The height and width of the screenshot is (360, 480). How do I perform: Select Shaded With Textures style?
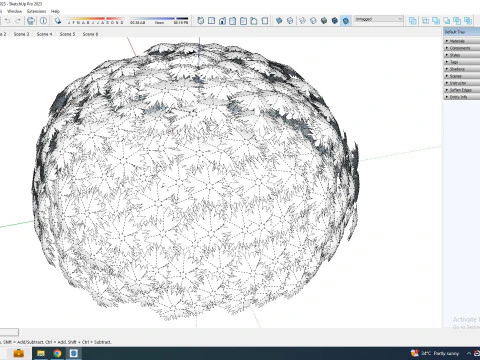335,21
